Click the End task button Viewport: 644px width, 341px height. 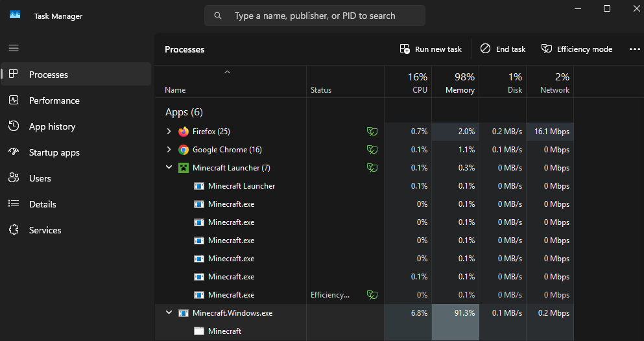pyautogui.click(x=503, y=49)
